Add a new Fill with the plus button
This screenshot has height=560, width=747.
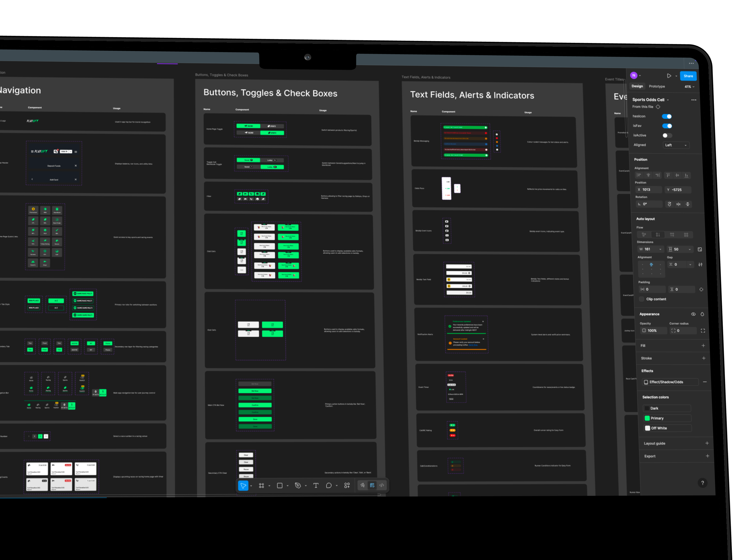pyautogui.click(x=704, y=346)
